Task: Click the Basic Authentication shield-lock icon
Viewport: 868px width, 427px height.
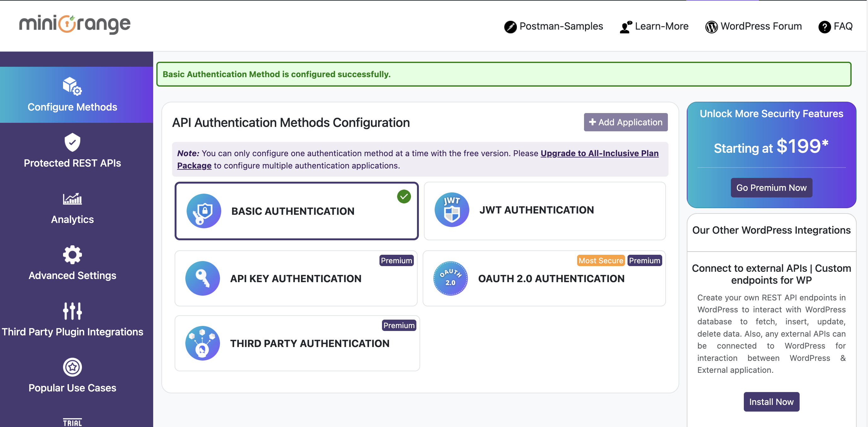Action: tap(204, 211)
